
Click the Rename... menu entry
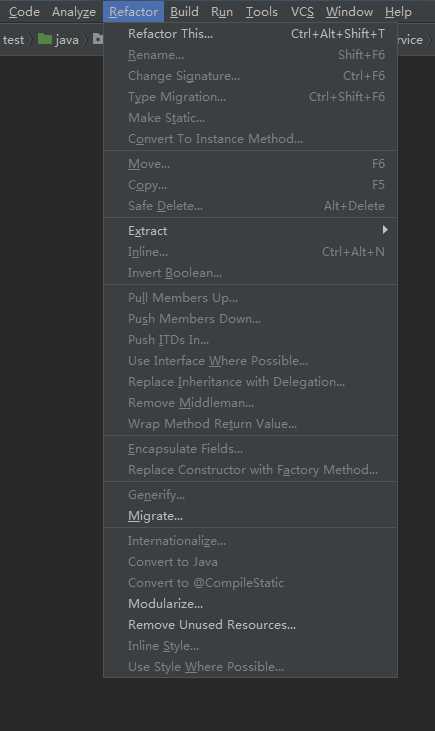coord(250,55)
